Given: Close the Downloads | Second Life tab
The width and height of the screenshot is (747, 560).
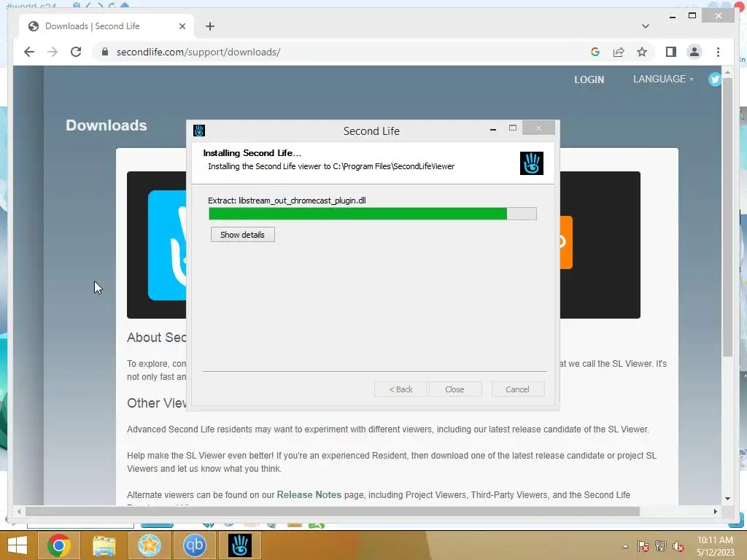Looking at the screenshot, I should [182, 26].
